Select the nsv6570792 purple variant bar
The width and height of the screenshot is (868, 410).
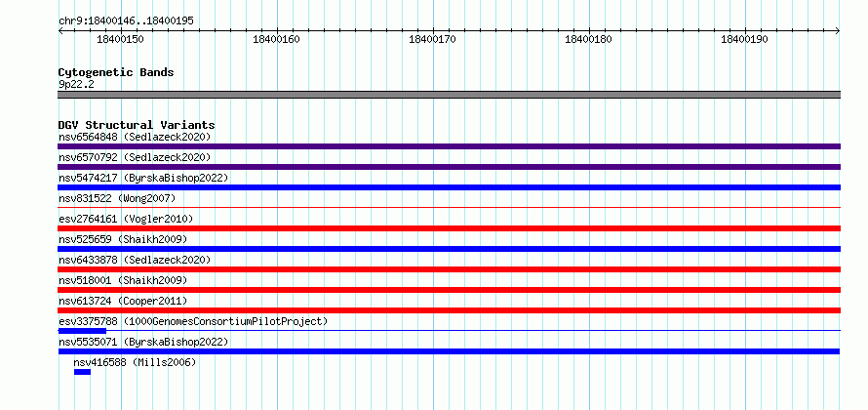[x=449, y=167]
